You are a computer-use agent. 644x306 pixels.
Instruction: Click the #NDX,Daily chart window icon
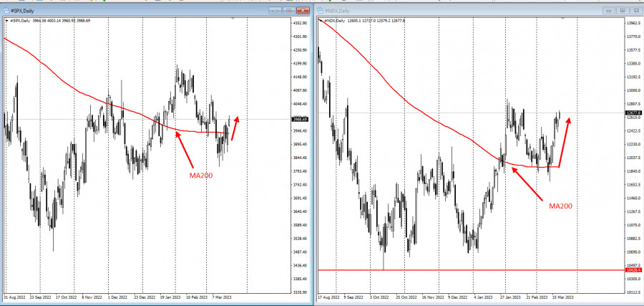click(x=321, y=10)
